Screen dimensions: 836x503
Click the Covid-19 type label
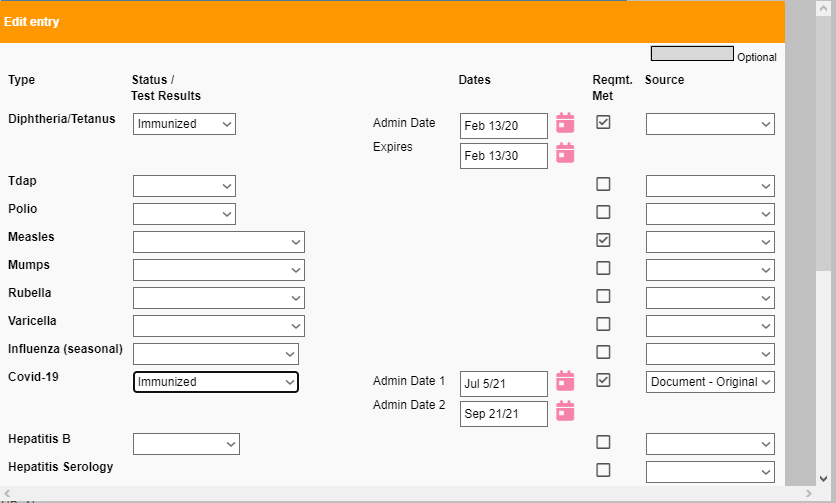[33, 377]
